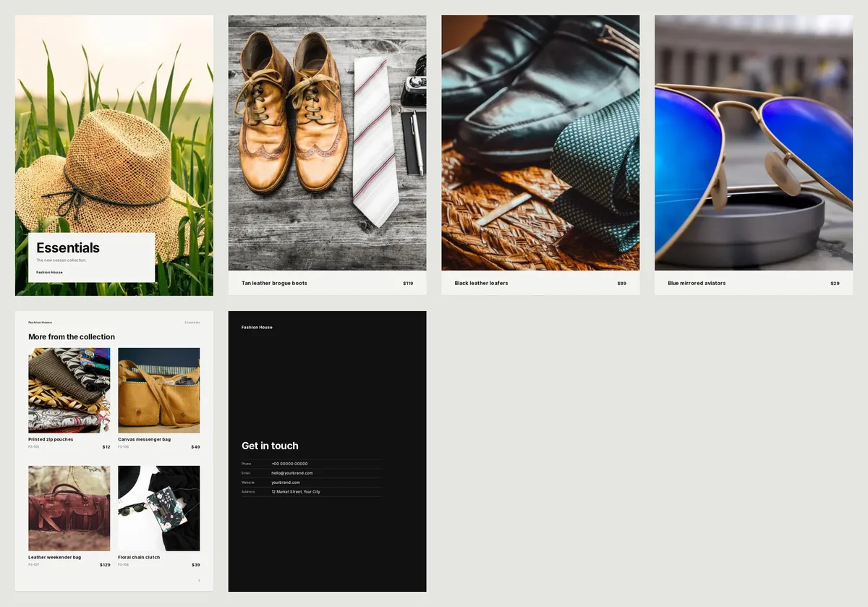The height and width of the screenshot is (607, 868).
Task: Click product code FS-107
Action: point(34,565)
